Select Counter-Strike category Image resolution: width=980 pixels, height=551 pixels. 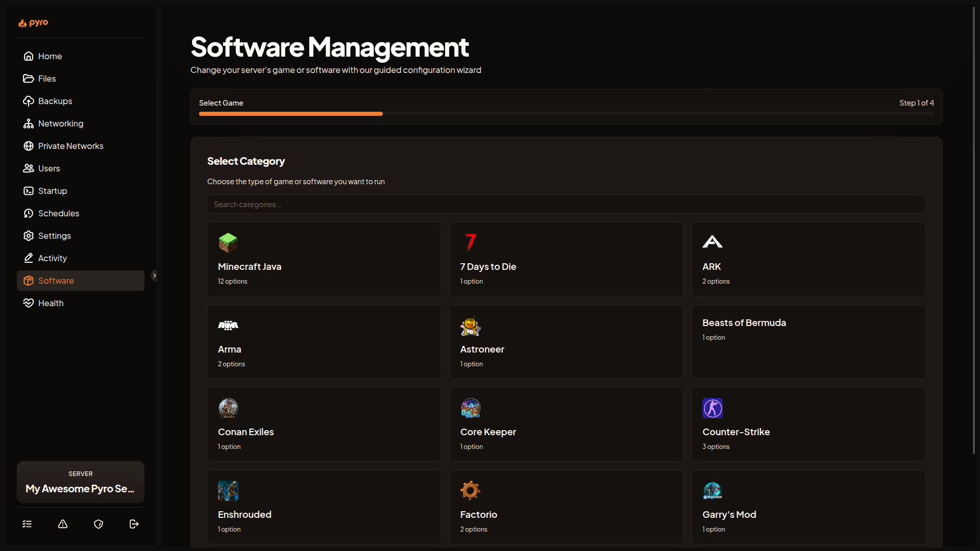point(808,424)
